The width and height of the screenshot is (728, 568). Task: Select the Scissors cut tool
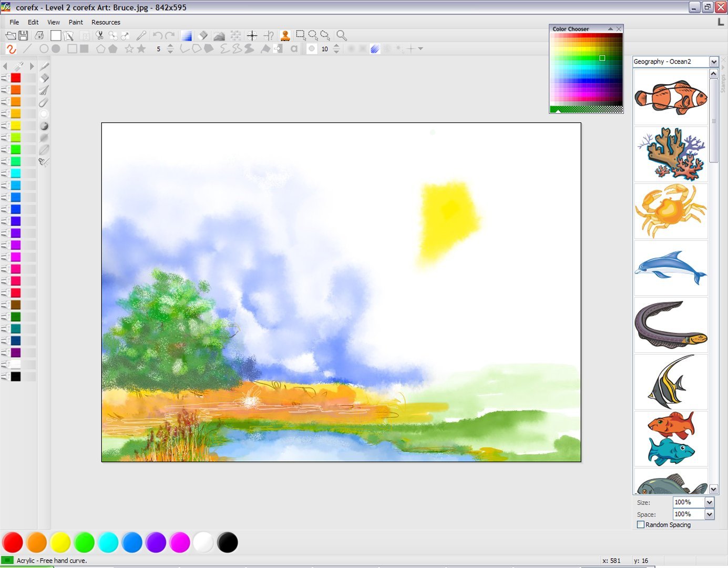tap(99, 35)
